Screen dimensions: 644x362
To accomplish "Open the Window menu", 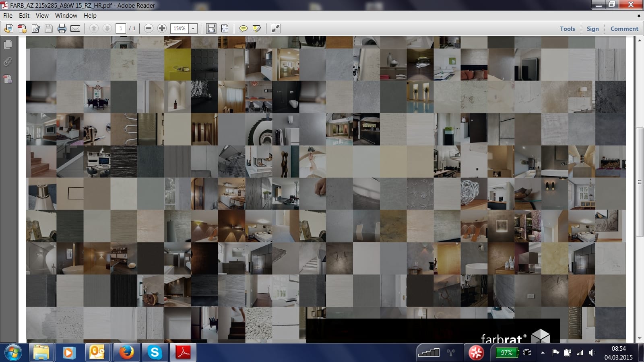I will [x=66, y=15].
